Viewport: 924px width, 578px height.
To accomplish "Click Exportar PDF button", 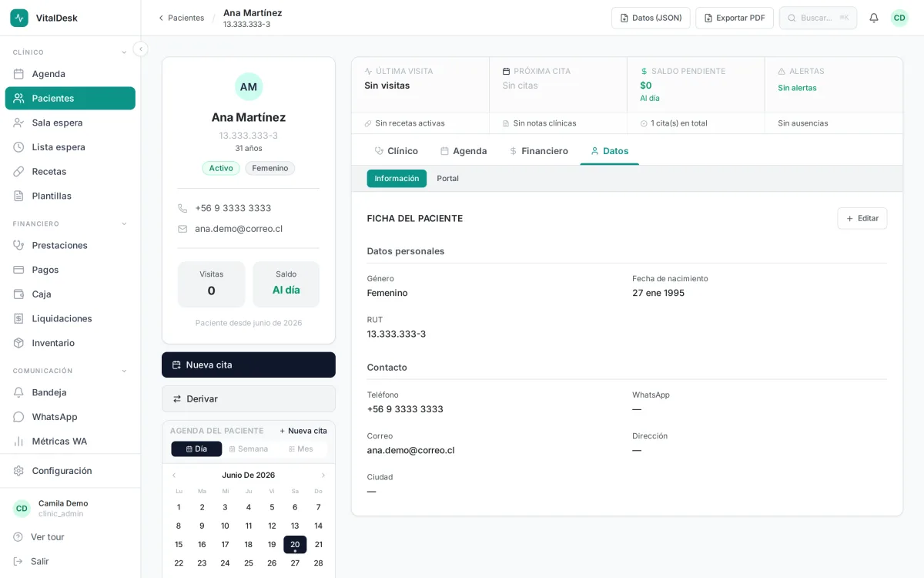I will point(735,18).
